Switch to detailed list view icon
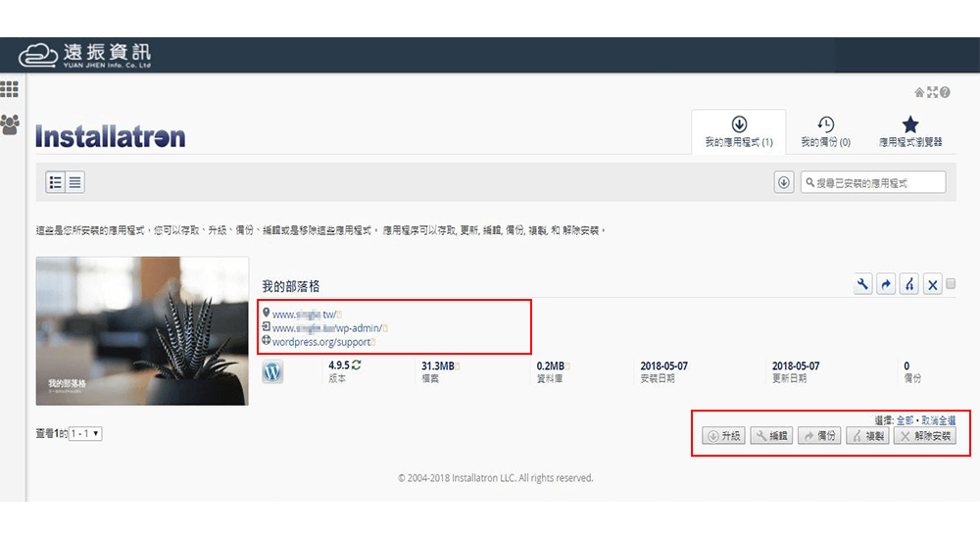The image size is (980, 539). point(56,182)
